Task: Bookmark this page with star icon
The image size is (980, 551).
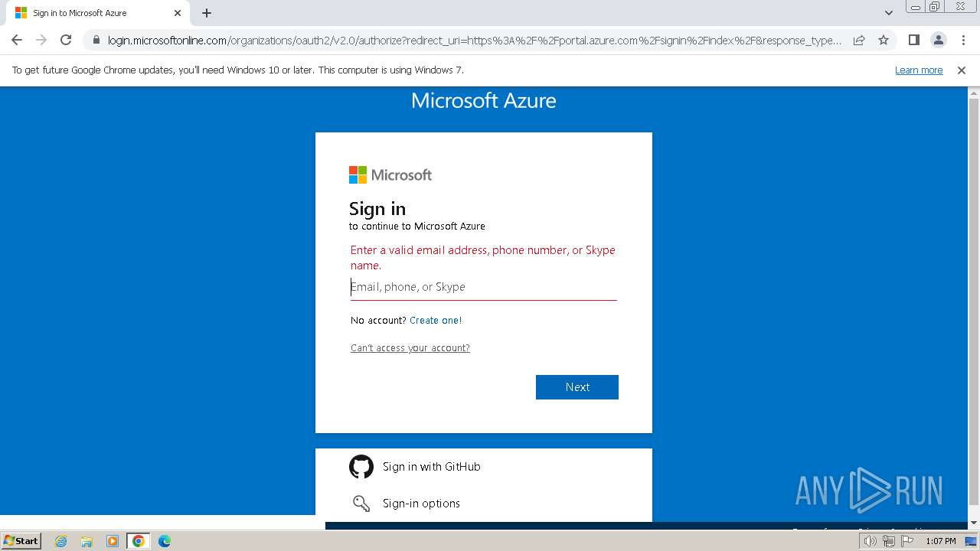Action: pyautogui.click(x=884, y=40)
